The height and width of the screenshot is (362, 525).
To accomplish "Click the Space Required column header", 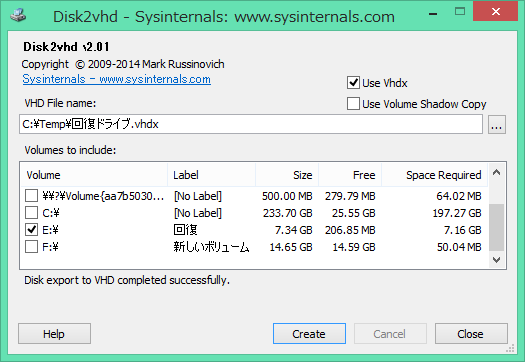I will point(435,175).
